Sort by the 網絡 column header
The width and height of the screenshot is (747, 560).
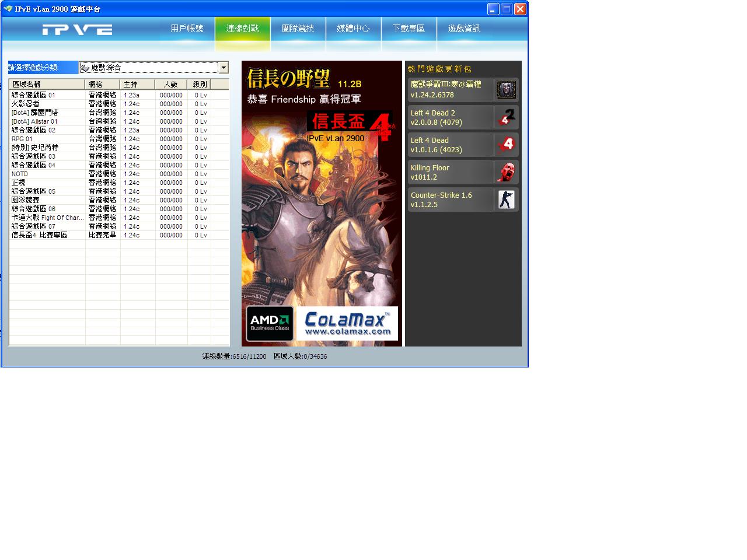coord(103,85)
